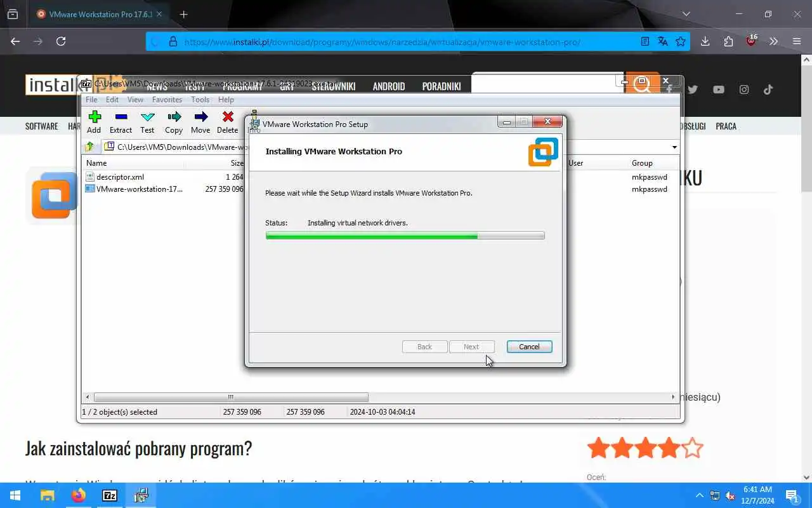Open notification center icon
Image resolution: width=812 pixels, height=508 pixels.
[792, 495]
